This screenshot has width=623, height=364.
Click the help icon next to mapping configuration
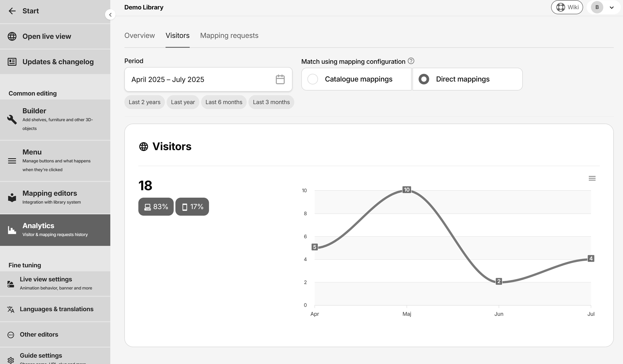pyautogui.click(x=411, y=61)
